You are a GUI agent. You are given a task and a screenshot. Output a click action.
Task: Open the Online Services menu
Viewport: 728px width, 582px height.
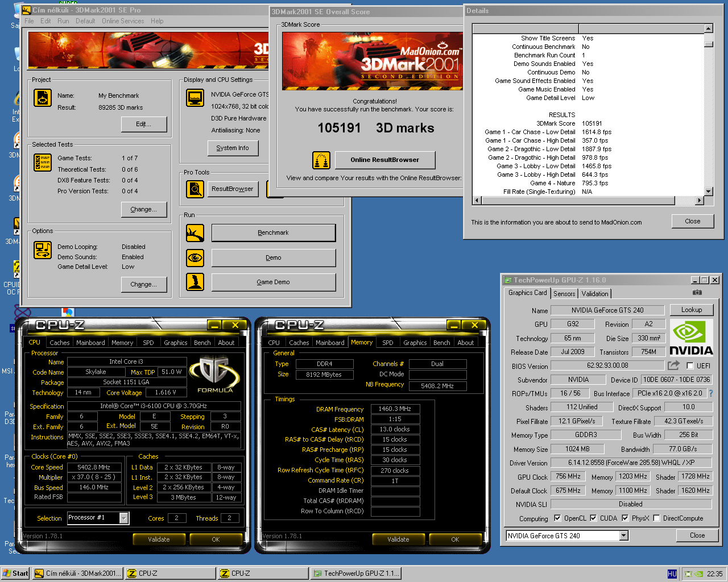point(123,21)
